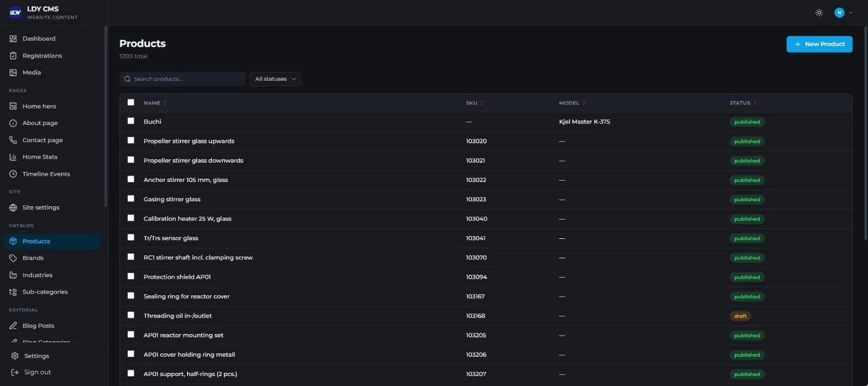Open Calibration heater 25 W, glass
868x386 pixels.
[x=187, y=219]
